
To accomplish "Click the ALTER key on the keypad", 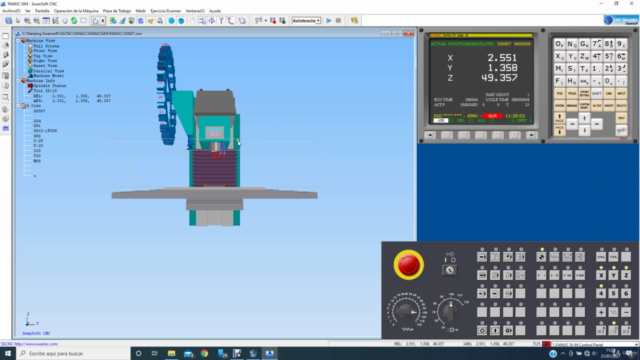I will [597, 106].
